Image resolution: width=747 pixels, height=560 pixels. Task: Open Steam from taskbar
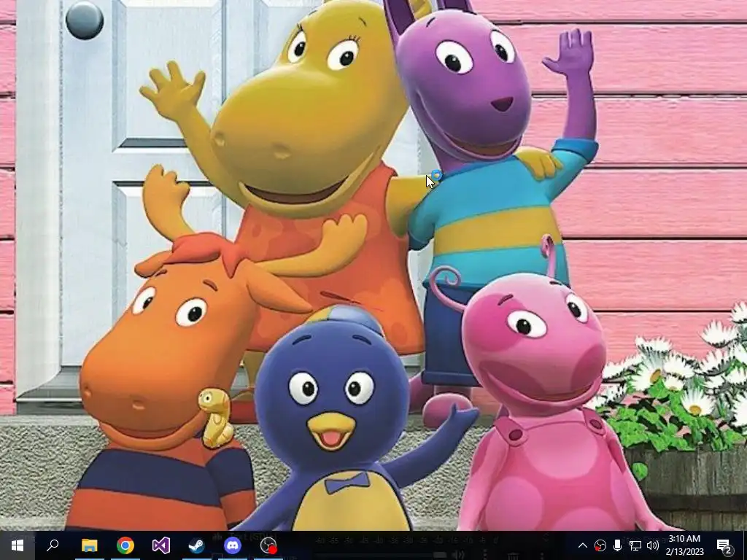click(x=197, y=545)
